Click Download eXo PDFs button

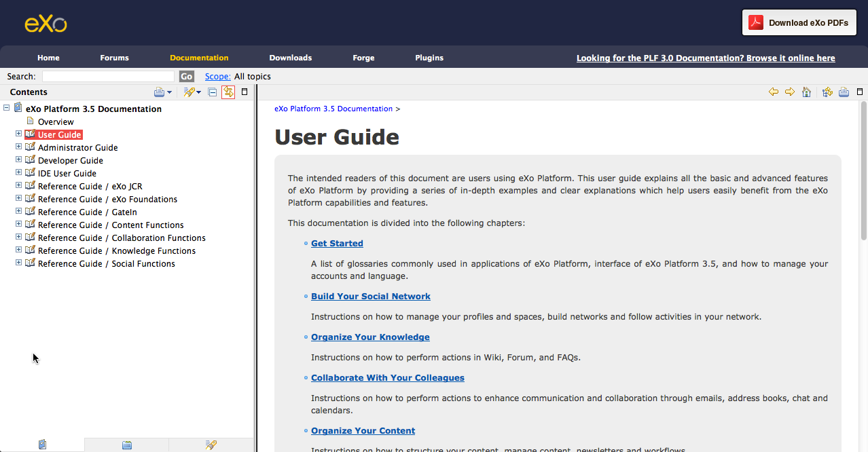(799, 22)
